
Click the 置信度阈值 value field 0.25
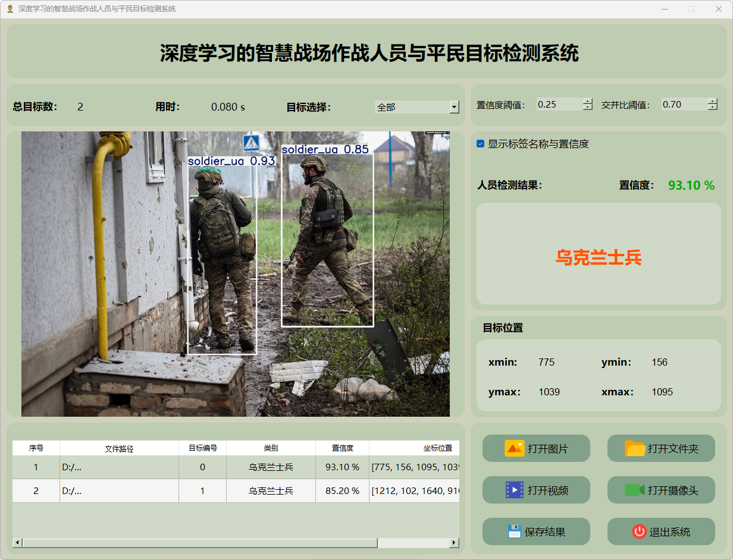[x=558, y=105]
